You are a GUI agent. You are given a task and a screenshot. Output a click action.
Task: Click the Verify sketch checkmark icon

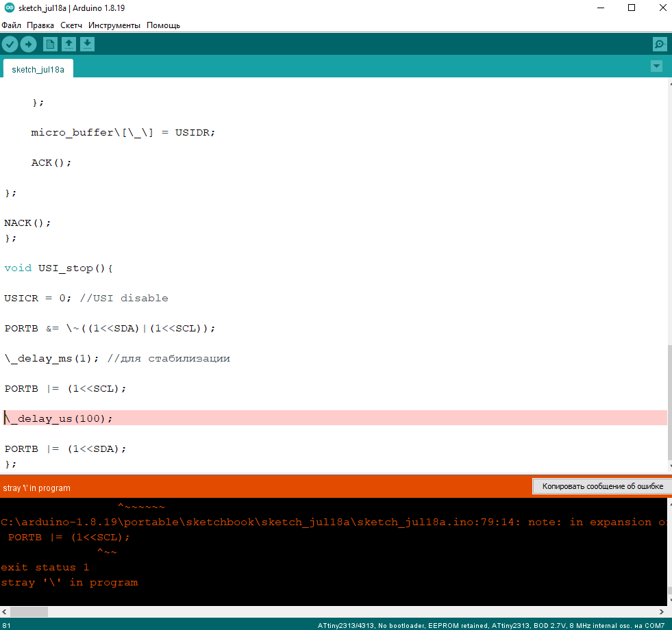[x=10, y=44]
